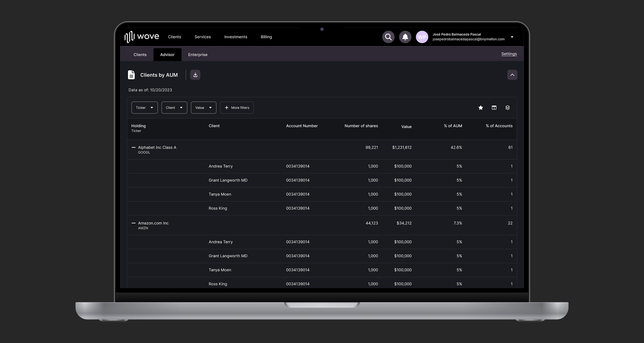Sort by % of AUM header
This screenshot has width=644, height=343.
click(453, 126)
